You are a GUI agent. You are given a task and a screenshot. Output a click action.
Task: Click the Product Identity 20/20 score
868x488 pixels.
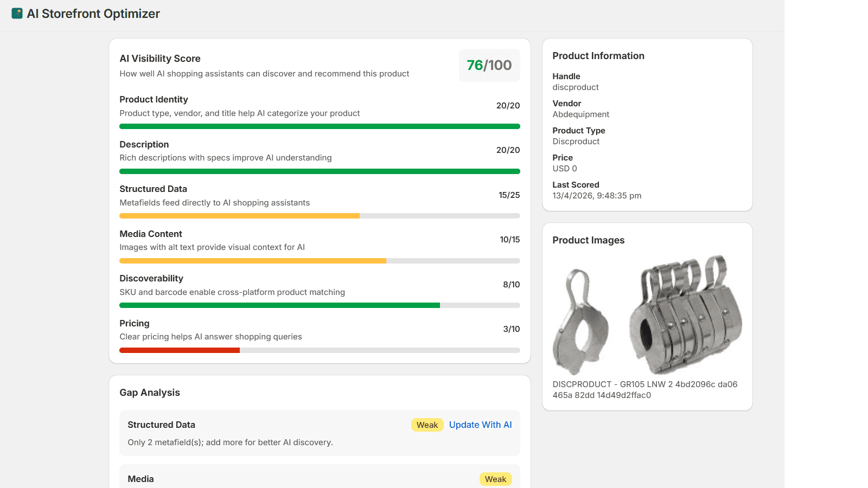508,106
